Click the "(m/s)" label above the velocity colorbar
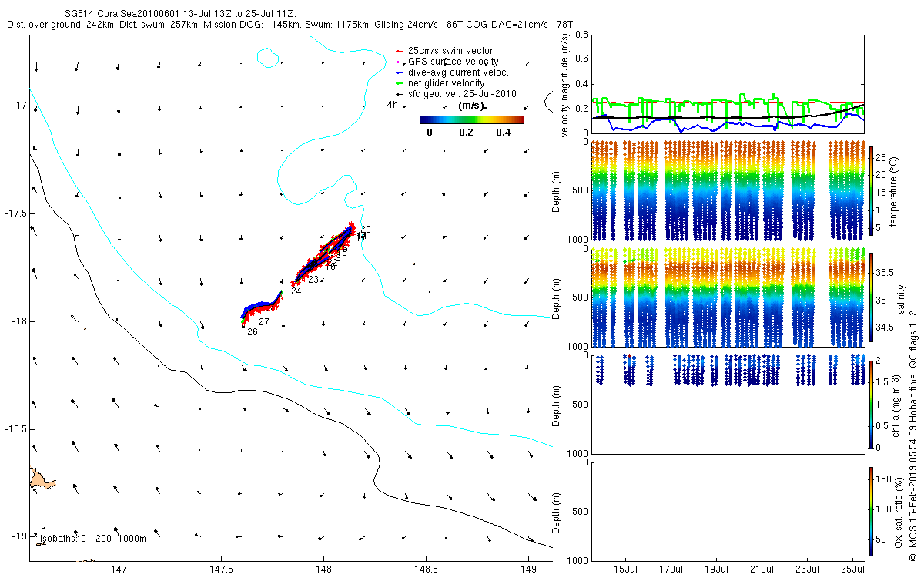This screenshot has height=578, width=924. 470,106
